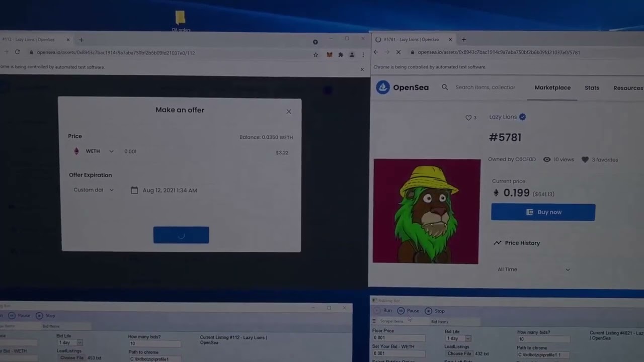
Task: Switch to Bid Items tab in left bot
Action: tap(50, 326)
